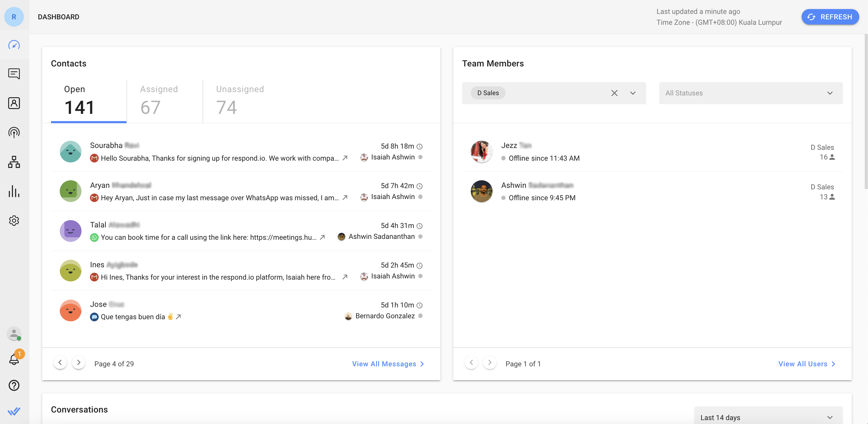Image resolution: width=868 pixels, height=424 pixels.
Task: Open the All Statuses dropdown
Action: click(750, 93)
